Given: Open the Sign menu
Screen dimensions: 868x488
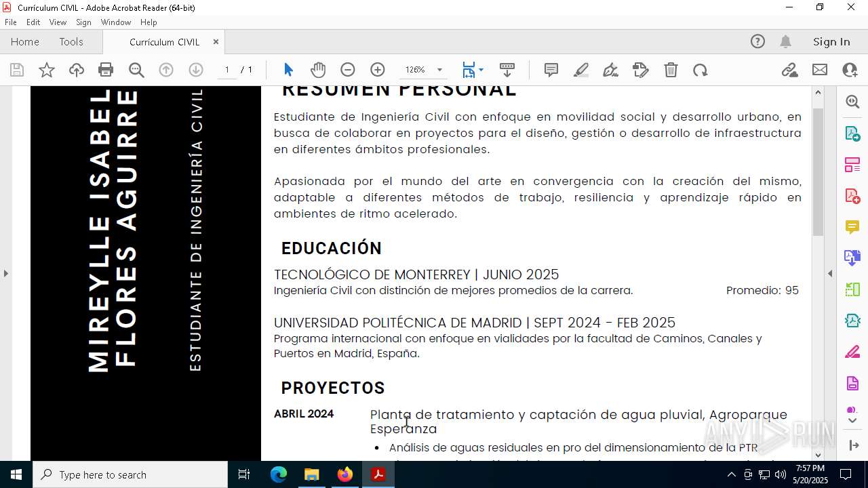Looking at the screenshot, I should 83,22.
